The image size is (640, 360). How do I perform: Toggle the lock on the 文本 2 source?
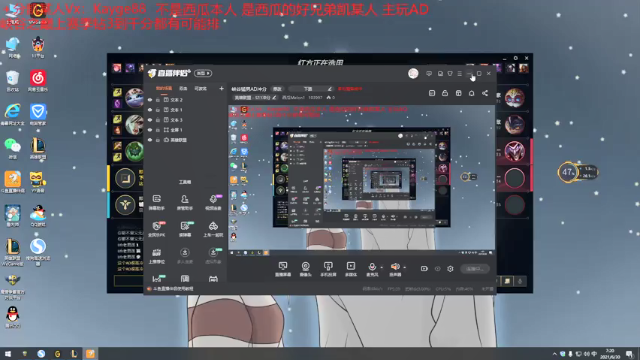[158, 100]
